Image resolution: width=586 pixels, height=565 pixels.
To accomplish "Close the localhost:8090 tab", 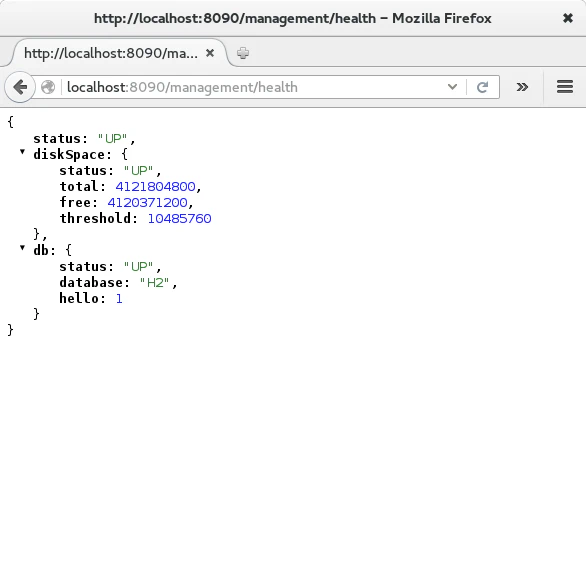I will pyautogui.click(x=210, y=53).
